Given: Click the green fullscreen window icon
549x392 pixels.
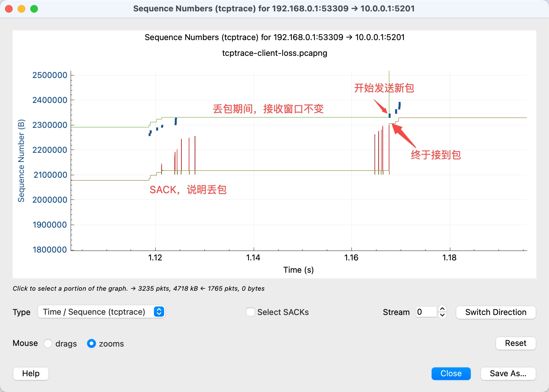Looking at the screenshot, I should [x=34, y=9].
